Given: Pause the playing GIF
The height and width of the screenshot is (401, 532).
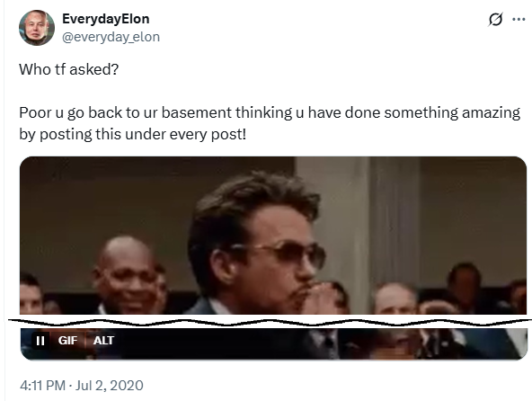Looking at the screenshot, I should click(x=40, y=340).
